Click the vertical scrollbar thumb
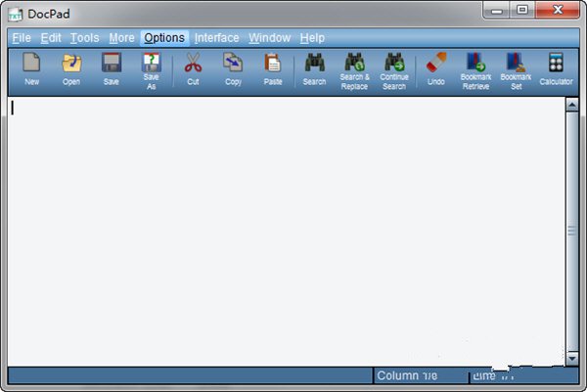Screen dimensions: 587x392 coord(572,232)
